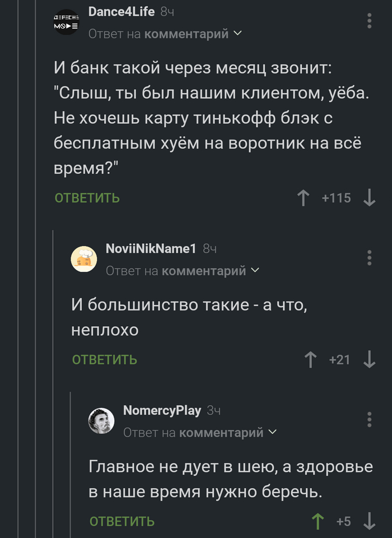Open NomercyPlay's user profile
The image size is (392, 538).
162,411
